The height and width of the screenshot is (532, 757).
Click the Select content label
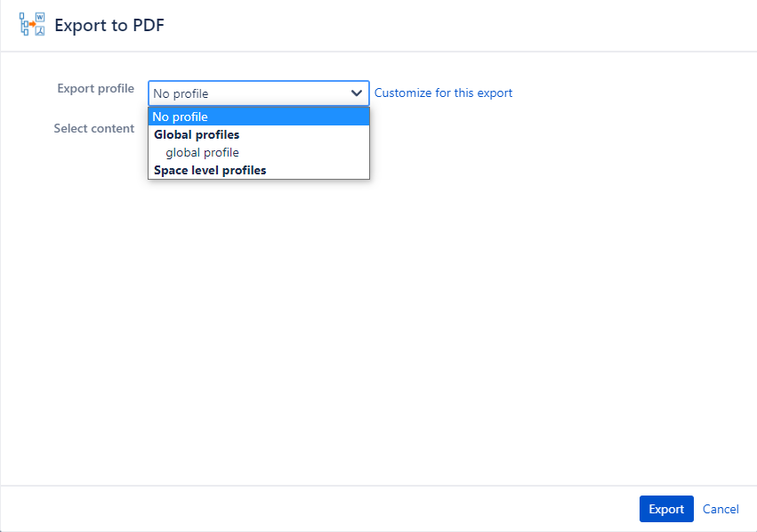coord(93,128)
